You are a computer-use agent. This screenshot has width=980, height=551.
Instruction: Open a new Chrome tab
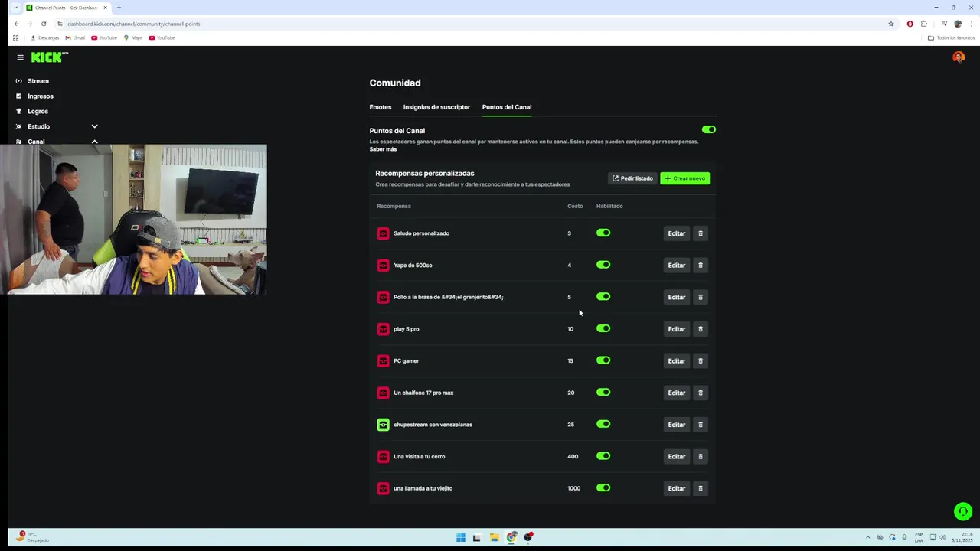pyautogui.click(x=119, y=8)
